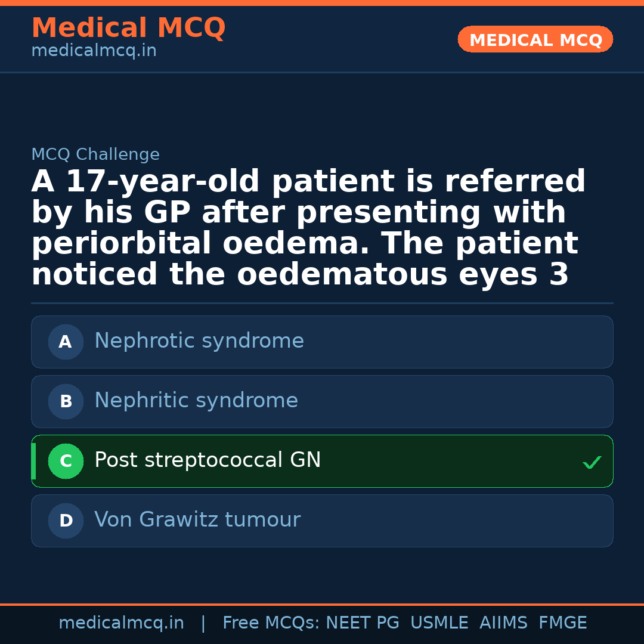Click the letter D circle badge

pyautogui.click(x=66, y=521)
